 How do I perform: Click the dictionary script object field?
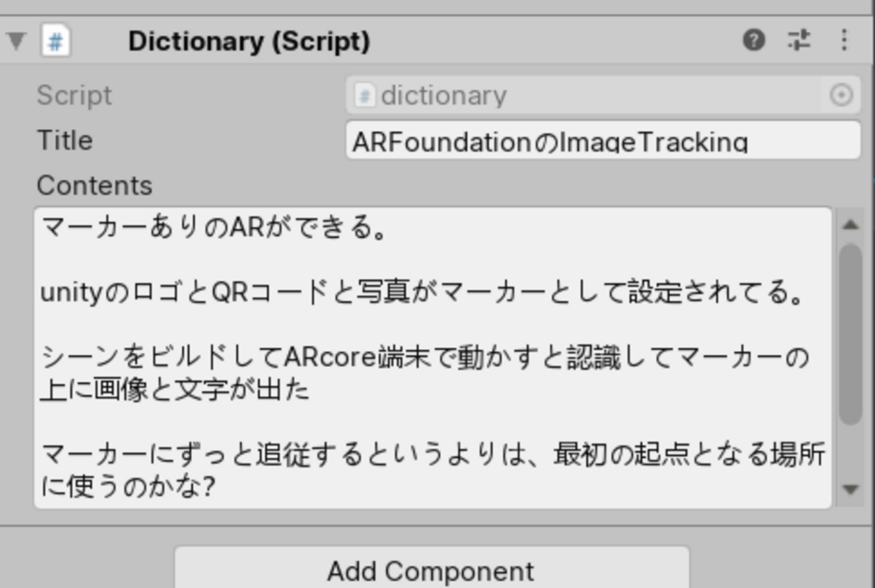coord(586,96)
